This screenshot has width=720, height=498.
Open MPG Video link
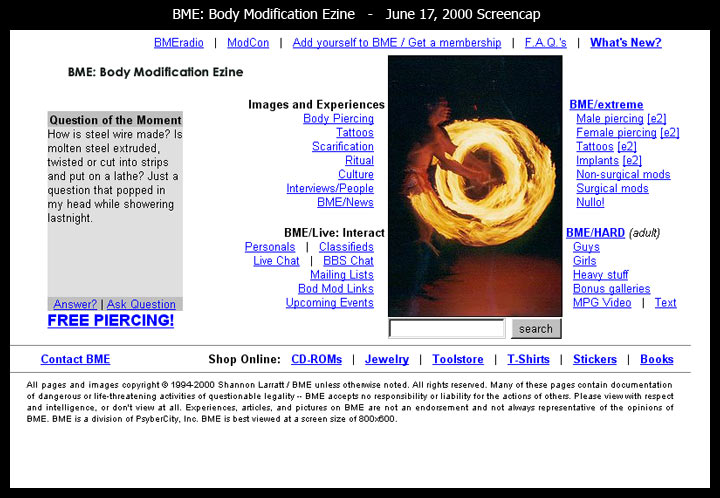pos(602,303)
